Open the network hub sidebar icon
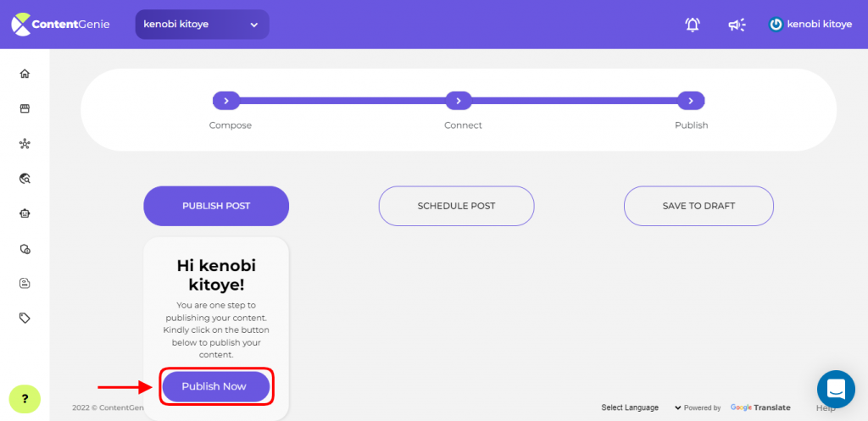The image size is (868, 421). tap(25, 144)
